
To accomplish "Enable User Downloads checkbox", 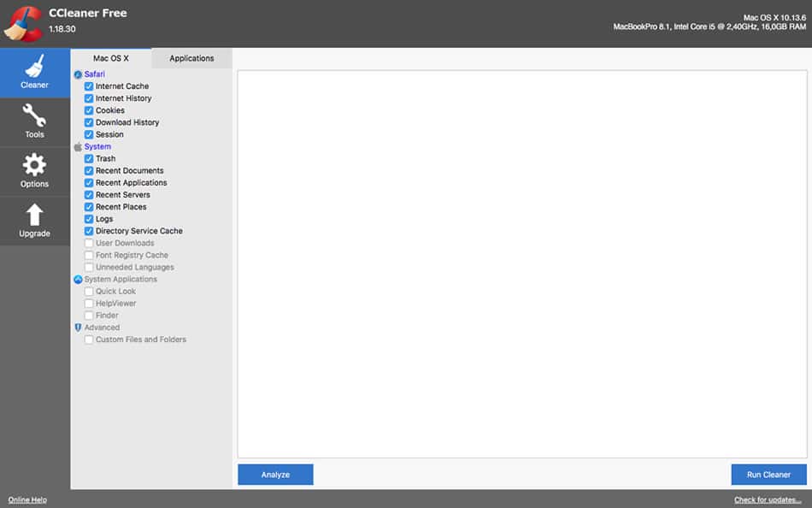I will pos(89,243).
